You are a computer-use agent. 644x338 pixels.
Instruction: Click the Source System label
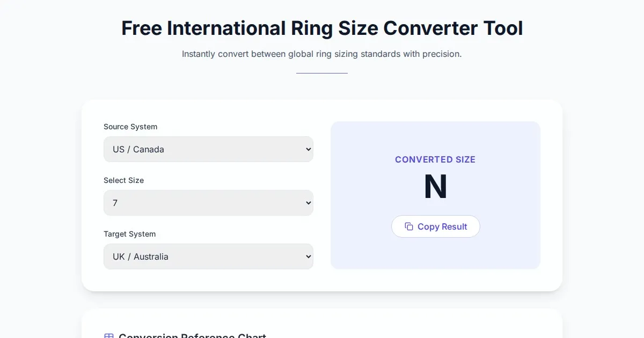coord(130,127)
